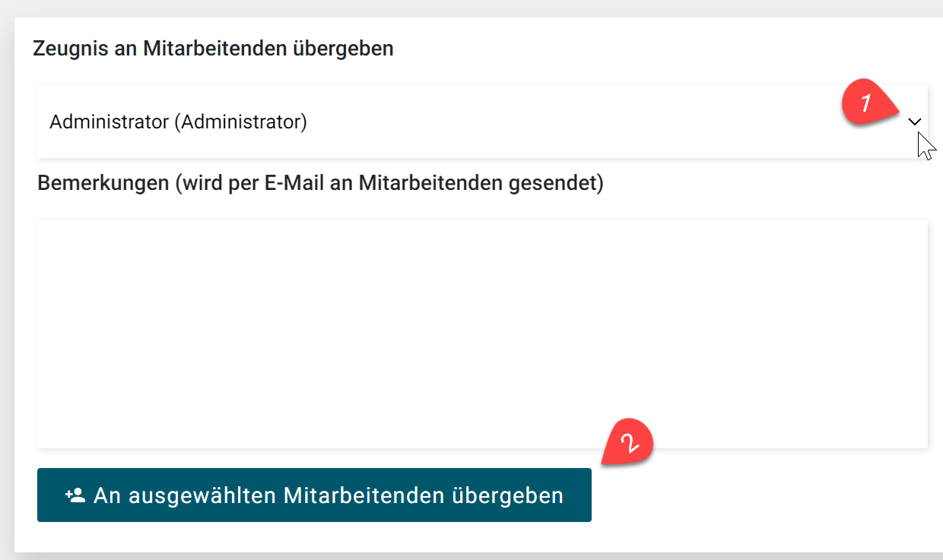The width and height of the screenshot is (943, 560).
Task: Click the 'Bemerkungen (wird per E-Mail…)' label
Action: click(319, 183)
